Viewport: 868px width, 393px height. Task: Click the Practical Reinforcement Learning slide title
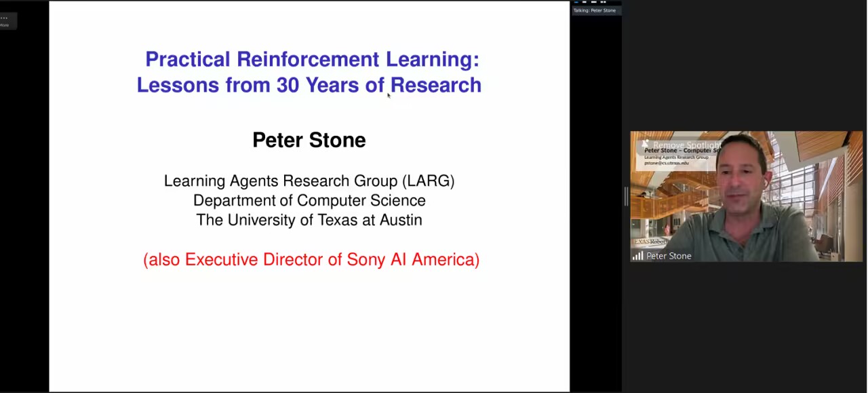click(x=309, y=72)
